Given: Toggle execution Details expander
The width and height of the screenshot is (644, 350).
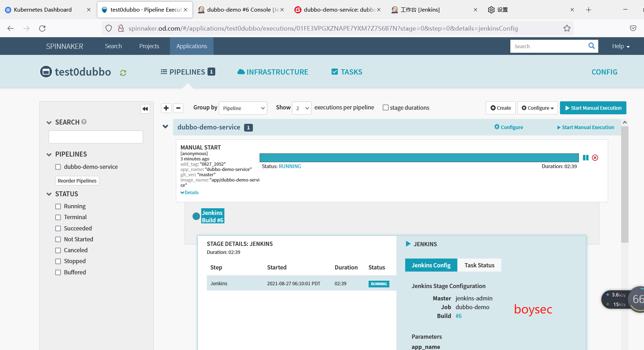Looking at the screenshot, I should tap(190, 192).
